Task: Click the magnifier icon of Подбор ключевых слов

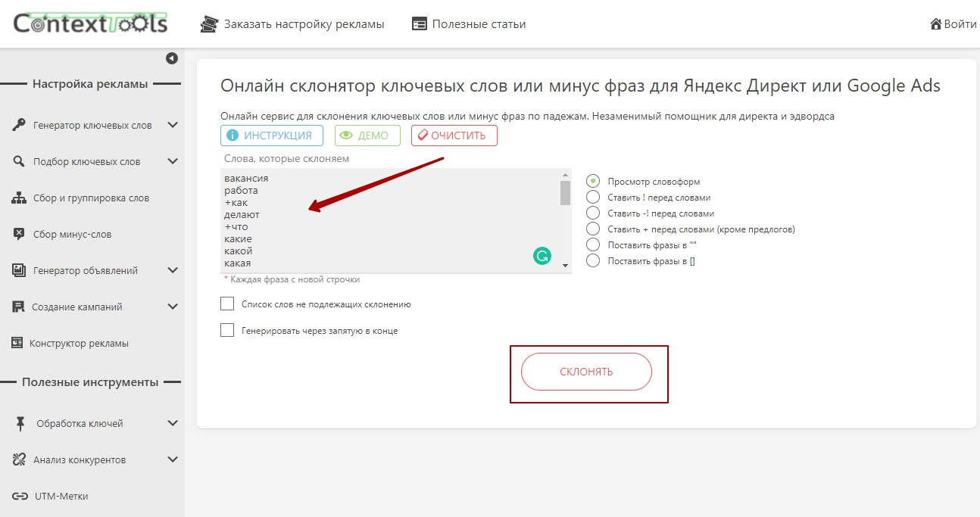Action: [19, 161]
